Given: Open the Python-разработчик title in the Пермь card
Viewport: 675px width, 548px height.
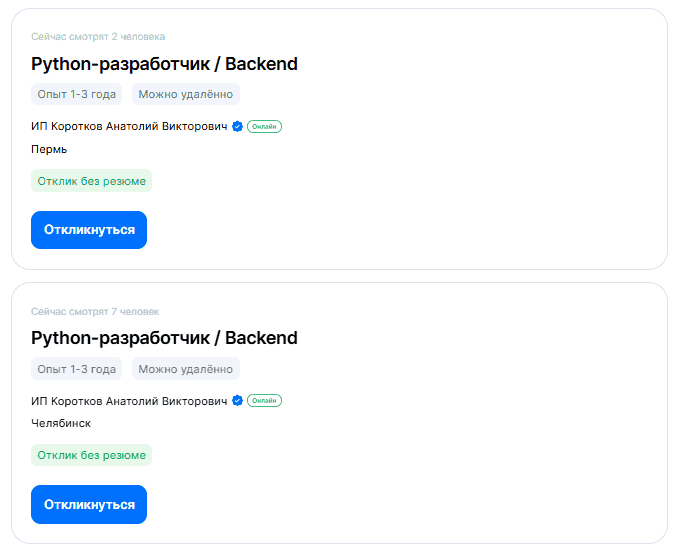Looking at the screenshot, I should [x=165, y=64].
